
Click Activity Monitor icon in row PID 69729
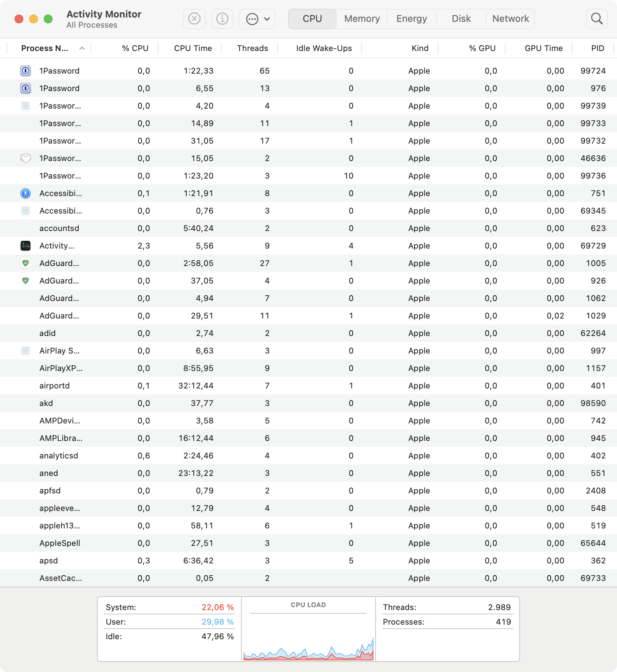(x=26, y=246)
